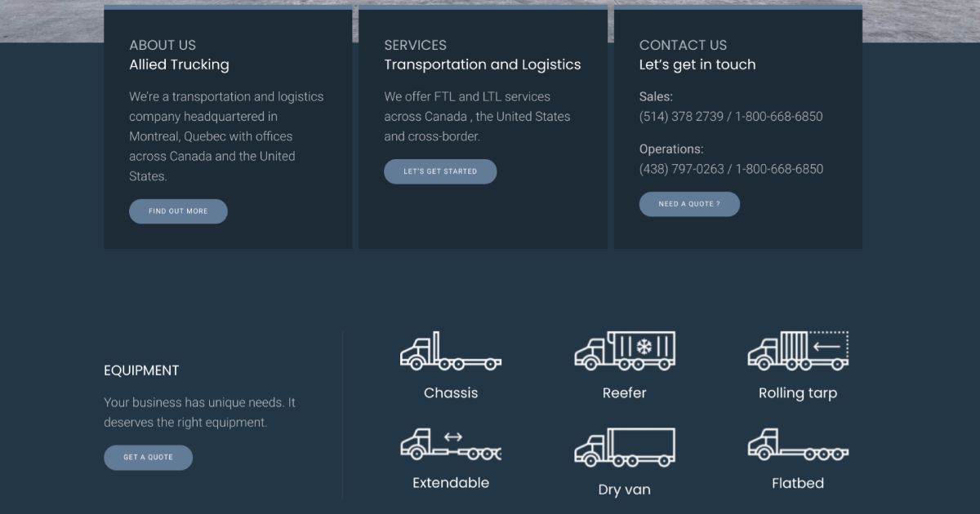Click the Operations phone number line

click(731, 169)
